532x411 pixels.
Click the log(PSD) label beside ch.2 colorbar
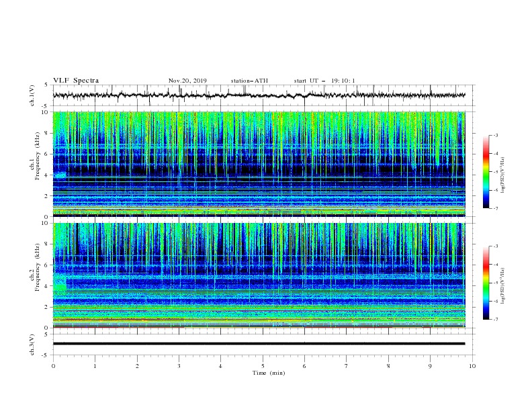503,286
